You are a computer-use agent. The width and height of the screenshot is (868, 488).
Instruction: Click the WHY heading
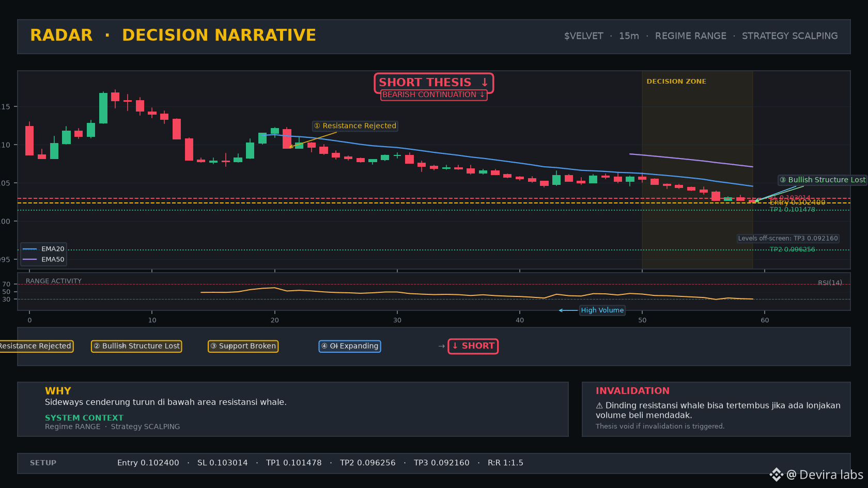point(58,391)
